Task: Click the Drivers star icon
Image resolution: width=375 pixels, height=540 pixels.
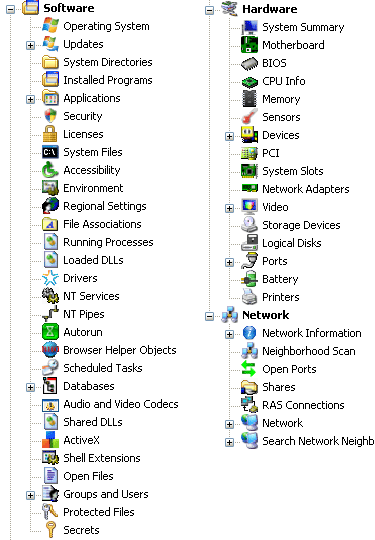Action: (x=50, y=278)
